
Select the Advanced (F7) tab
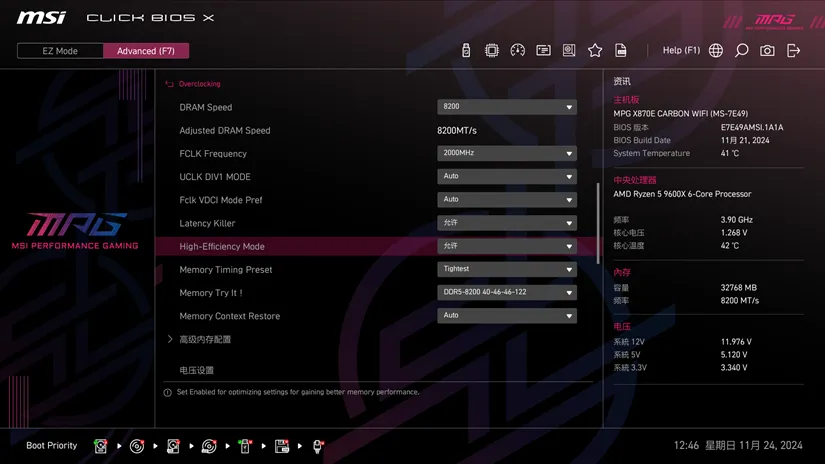146,51
